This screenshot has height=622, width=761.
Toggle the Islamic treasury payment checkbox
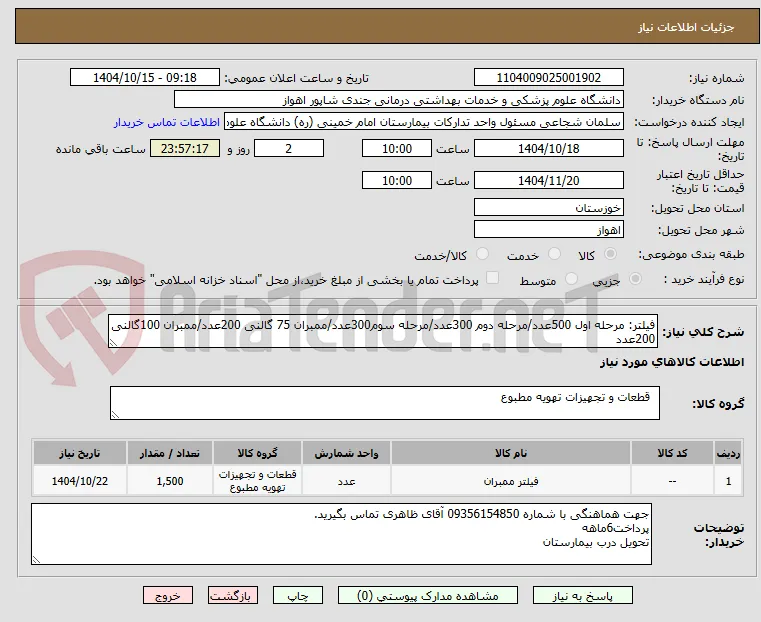(492, 278)
